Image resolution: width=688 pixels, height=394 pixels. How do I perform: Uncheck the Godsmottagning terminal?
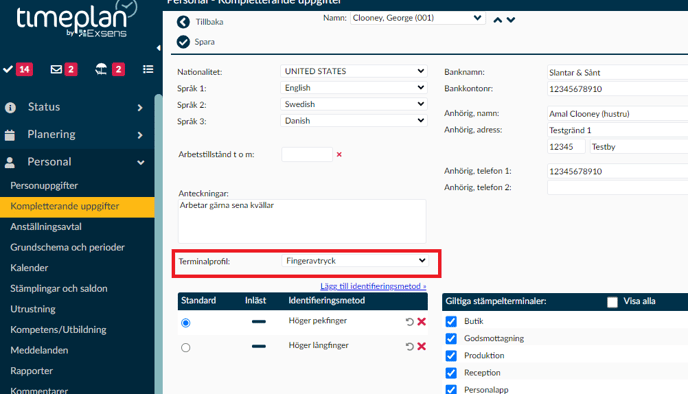tap(451, 338)
